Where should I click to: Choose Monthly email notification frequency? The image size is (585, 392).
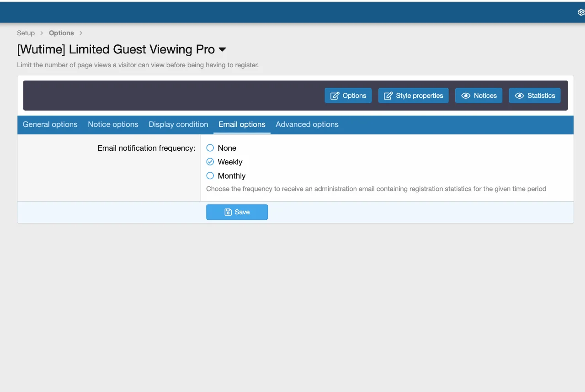click(x=210, y=176)
